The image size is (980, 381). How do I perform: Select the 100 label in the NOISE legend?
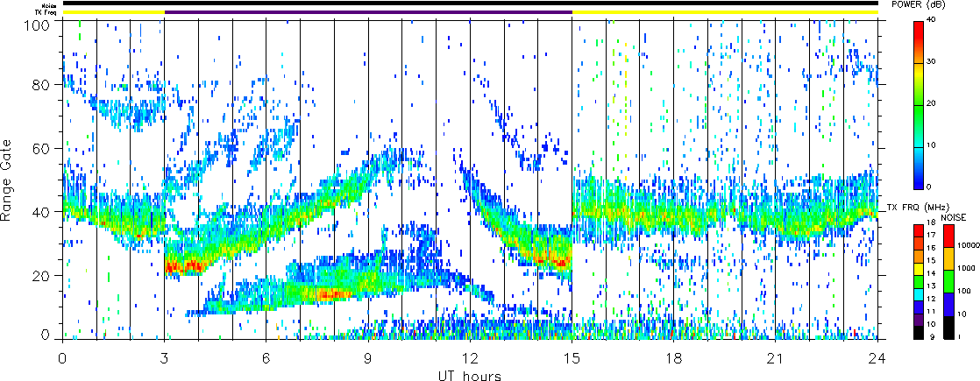963,292
